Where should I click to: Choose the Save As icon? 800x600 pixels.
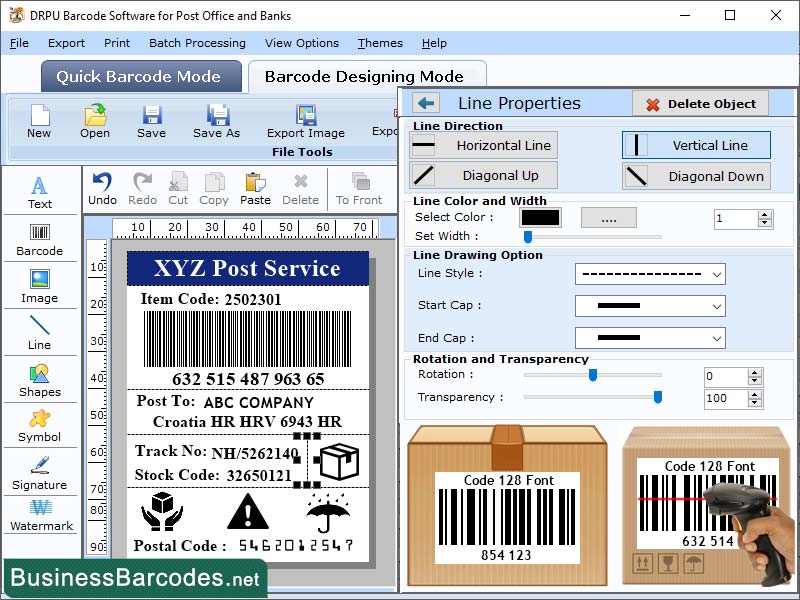click(216, 121)
